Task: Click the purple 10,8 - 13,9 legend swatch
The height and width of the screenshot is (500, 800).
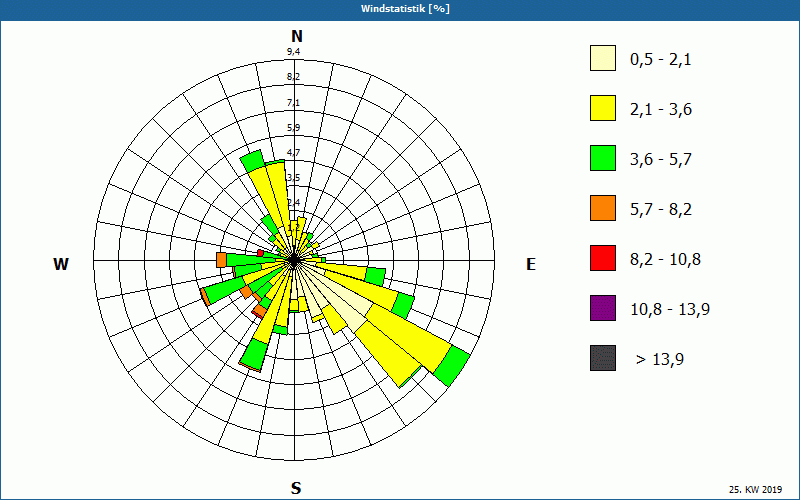Action: [603, 308]
